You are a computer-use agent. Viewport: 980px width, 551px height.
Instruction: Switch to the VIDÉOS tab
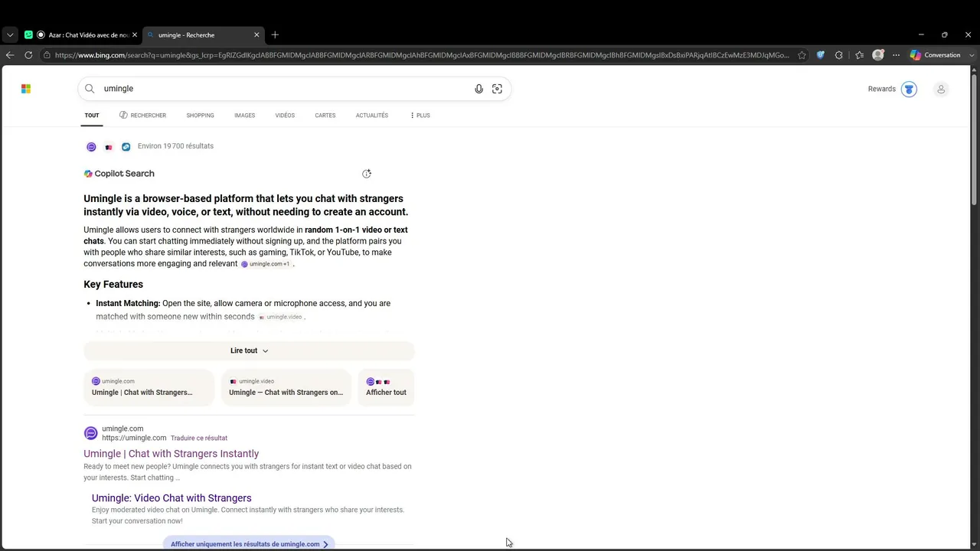pyautogui.click(x=285, y=116)
